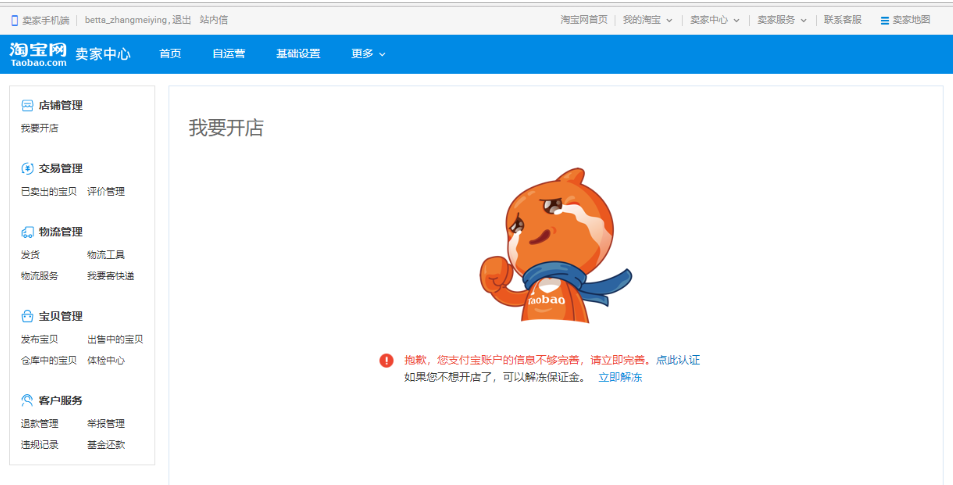
Task: Open the 物流服务 sidebar link
Action: [40, 276]
